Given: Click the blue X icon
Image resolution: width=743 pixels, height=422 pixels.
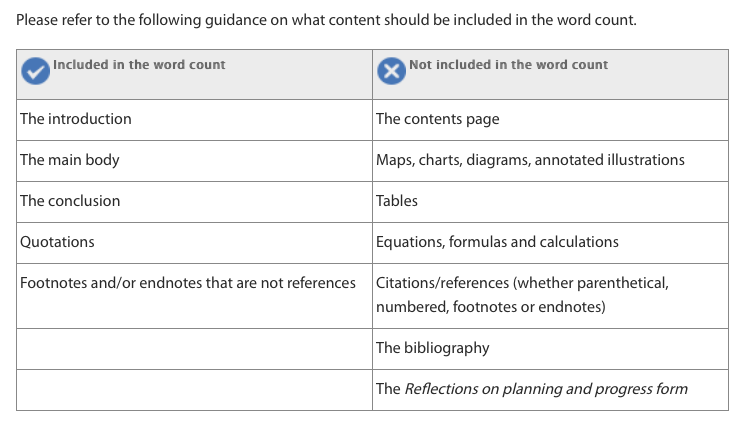Looking at the screenshot, I should click(391, 71).
